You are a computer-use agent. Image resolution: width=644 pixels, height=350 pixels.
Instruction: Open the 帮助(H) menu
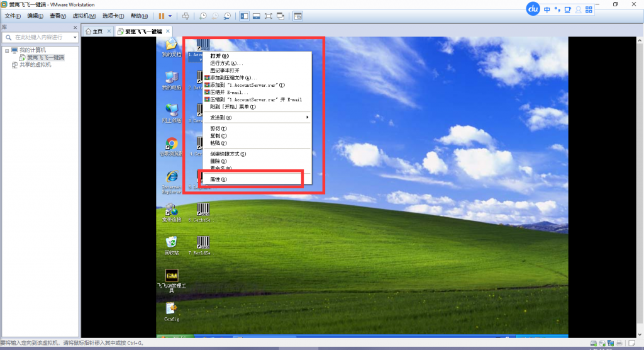coord(139,16)
